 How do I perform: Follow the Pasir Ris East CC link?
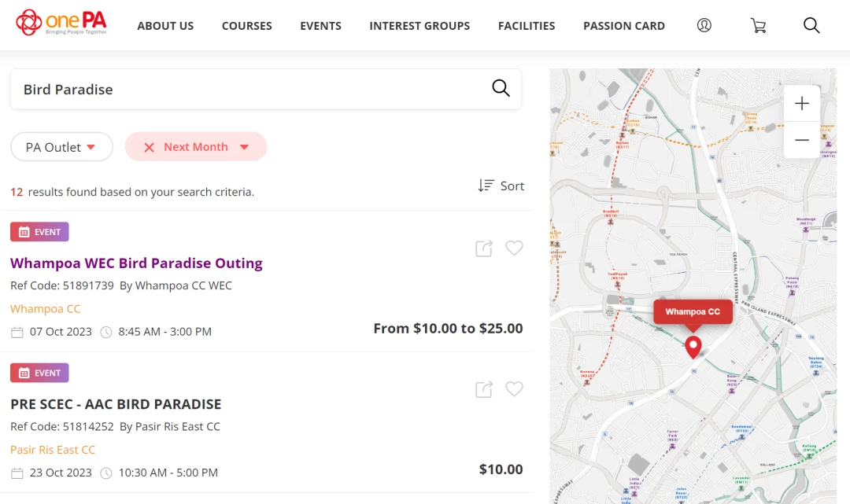point(53,450)
